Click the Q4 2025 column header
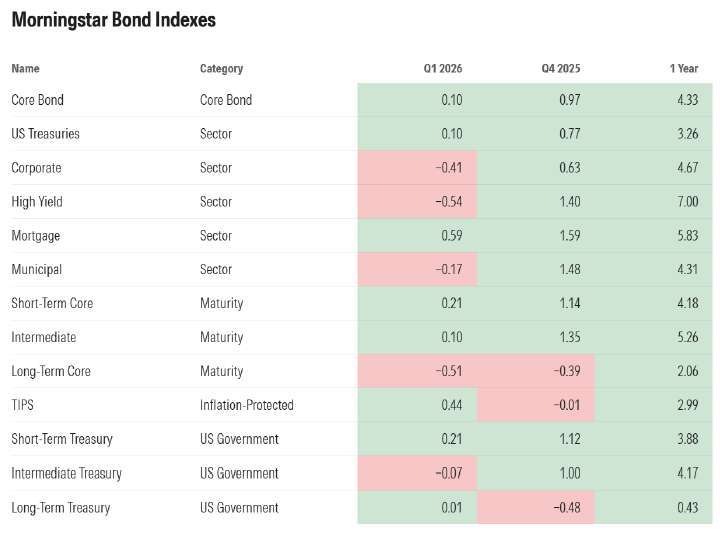Screen dimensions: 720x535 pos(561,69)
